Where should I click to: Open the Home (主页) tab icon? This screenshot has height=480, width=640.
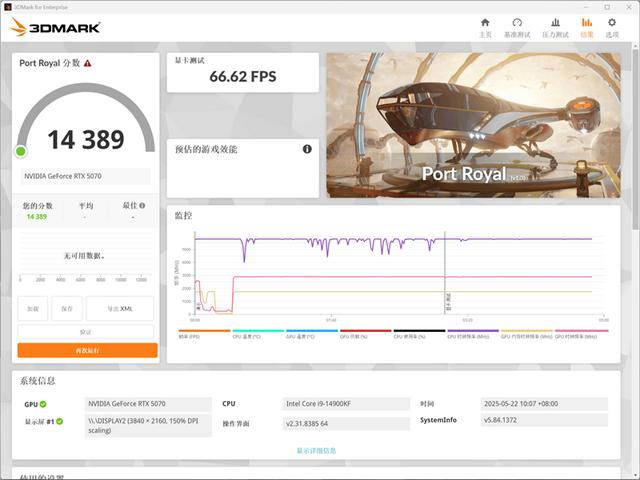[485, 22]
